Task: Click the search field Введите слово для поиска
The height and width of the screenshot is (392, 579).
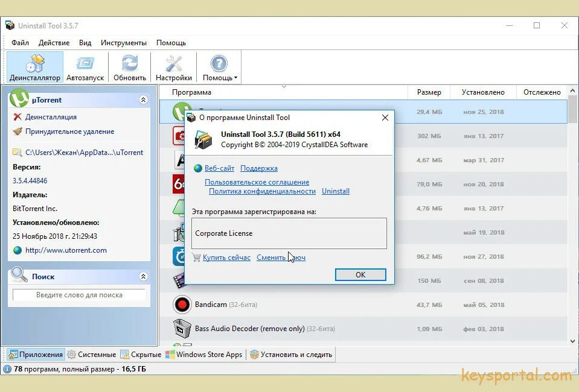Action: (79, 295)
